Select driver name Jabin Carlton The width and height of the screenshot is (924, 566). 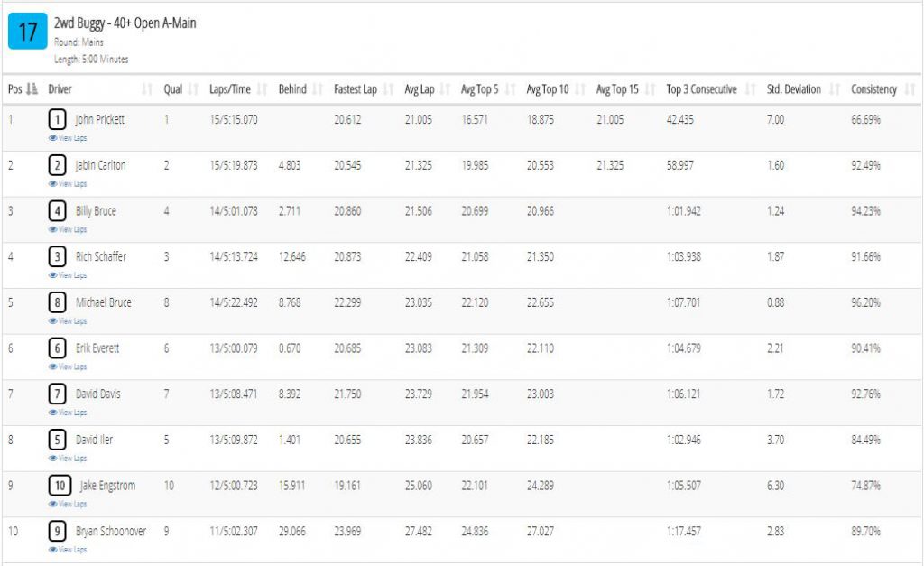coord(100,166)
